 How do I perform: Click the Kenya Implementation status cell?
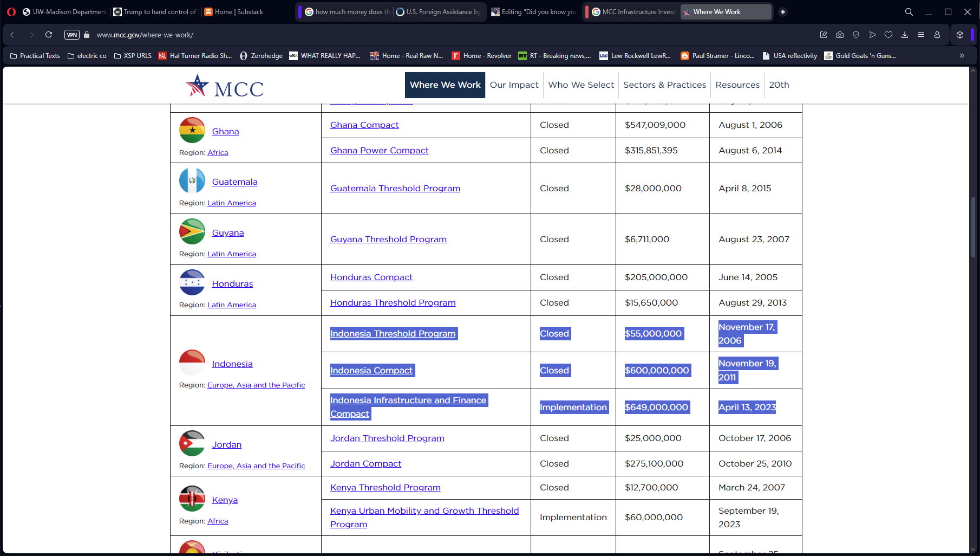[x=573, y=518]
